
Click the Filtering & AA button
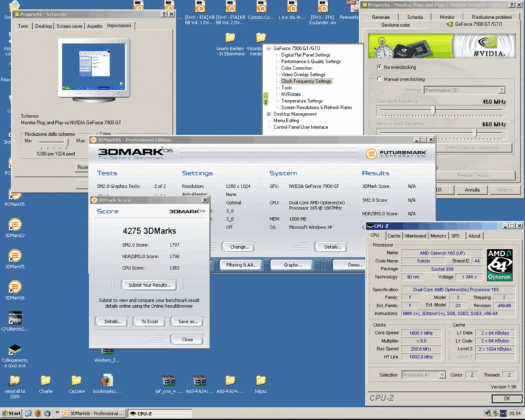[x=241, y=265]
